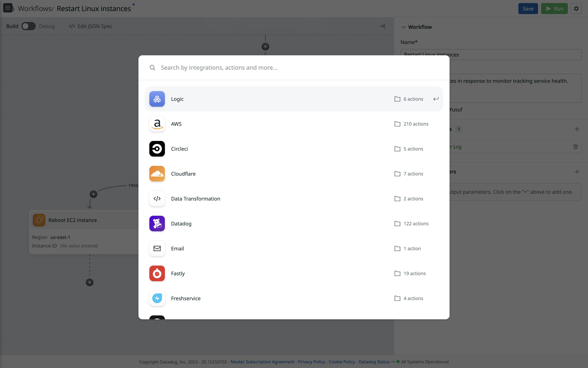
Task: Select the AWS integration icon
Action: (157, 124)
